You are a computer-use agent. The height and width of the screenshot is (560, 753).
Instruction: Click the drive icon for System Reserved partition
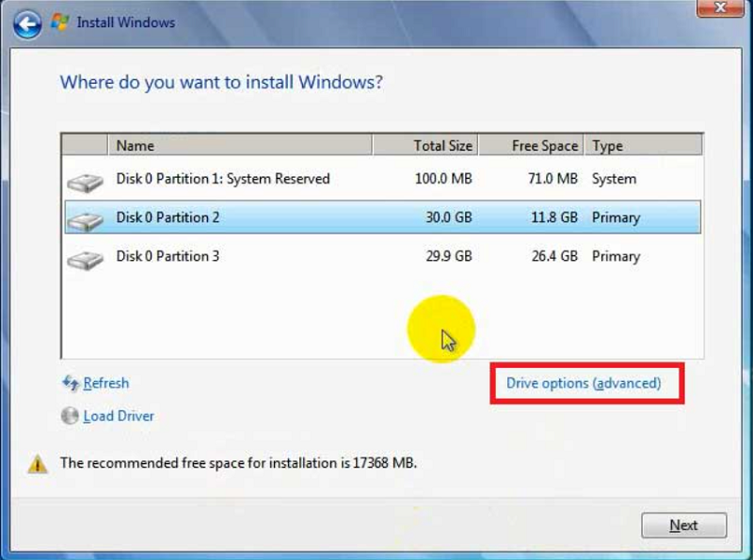(x=86, y=181)
